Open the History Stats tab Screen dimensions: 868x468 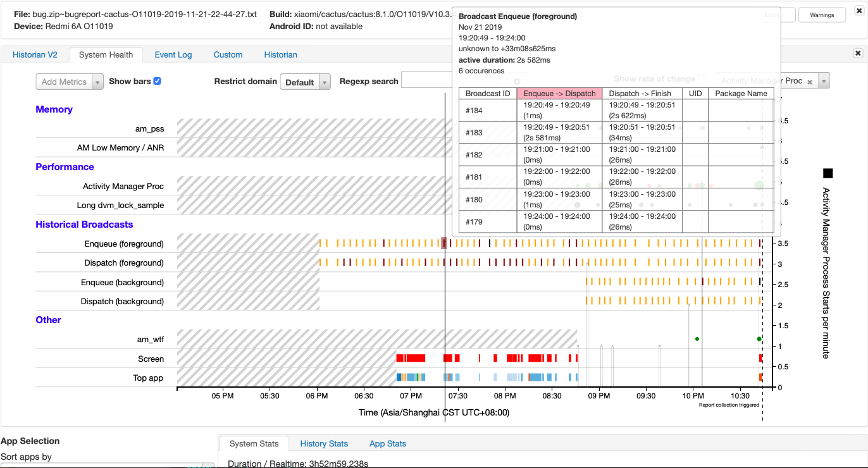click(324, 444)
